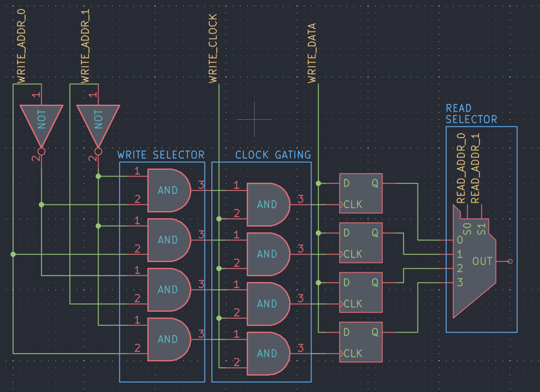540x392 pixels.
Task: Click the junction dot on the WRITE_ADDR_0 wire
Action: click(13, 254)
